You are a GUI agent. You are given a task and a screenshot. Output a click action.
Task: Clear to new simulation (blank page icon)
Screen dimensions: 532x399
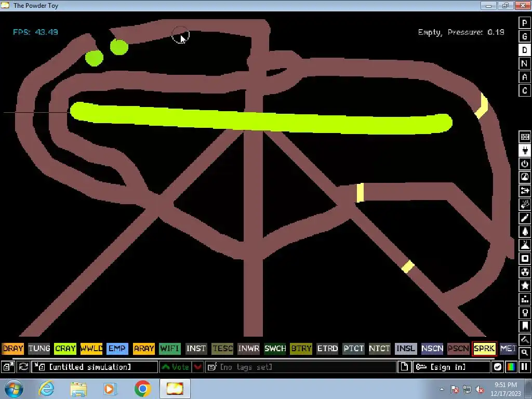point(404,367)
